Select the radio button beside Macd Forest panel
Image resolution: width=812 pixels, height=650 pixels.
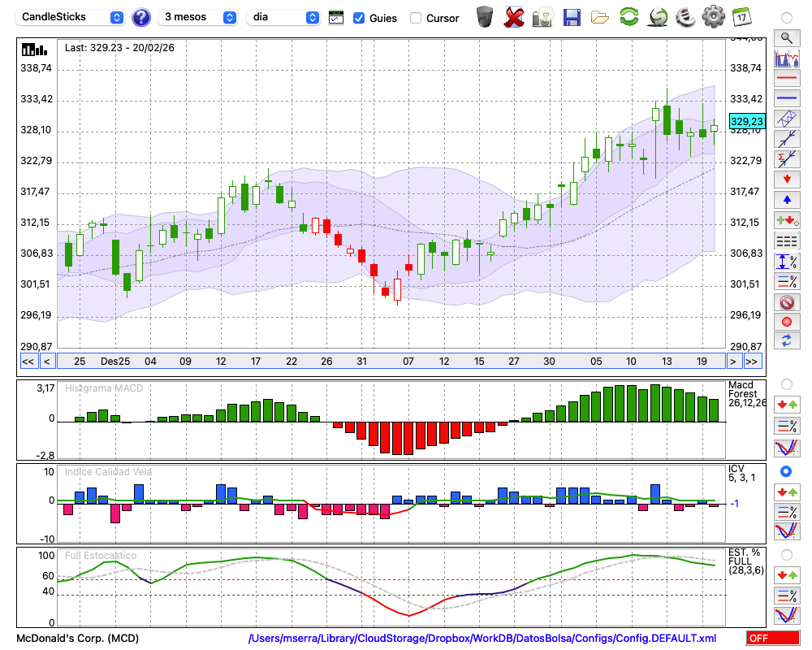click(786, 383)
